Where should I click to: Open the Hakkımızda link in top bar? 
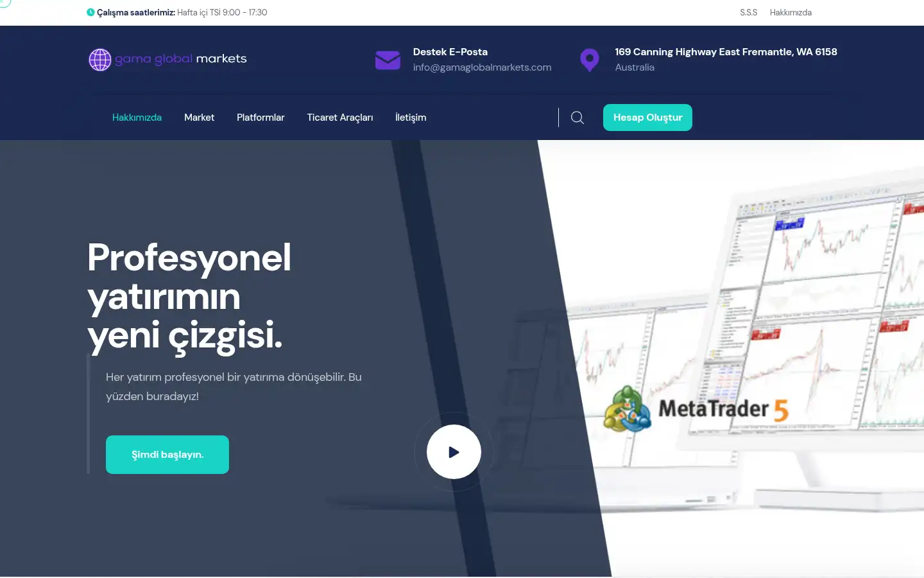pyautogui.click(x=791, y=12)
